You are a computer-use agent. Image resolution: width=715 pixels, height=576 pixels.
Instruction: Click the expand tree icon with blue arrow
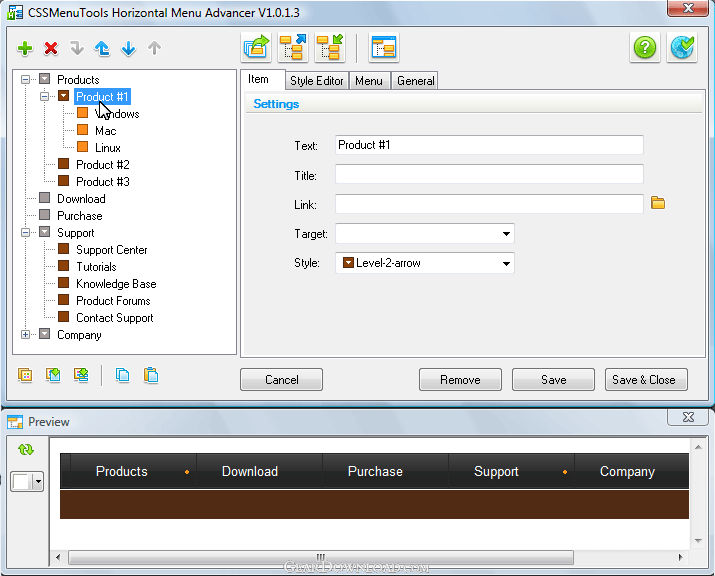click(293, 47)
